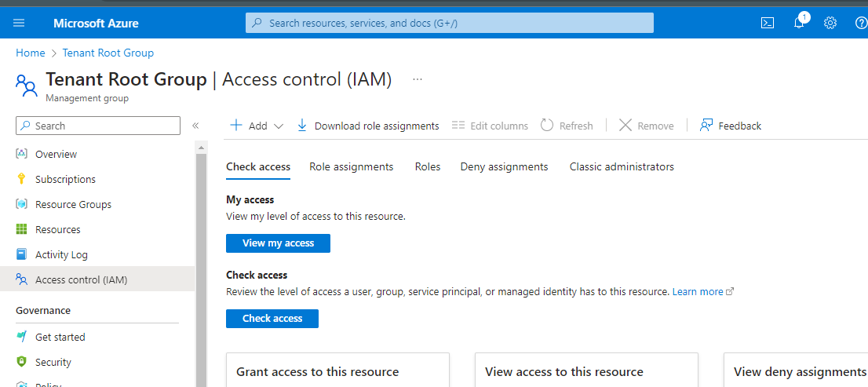Click the Download role assignments arrow icon
This screenshot has width=868, height=387.
(301, 126)
